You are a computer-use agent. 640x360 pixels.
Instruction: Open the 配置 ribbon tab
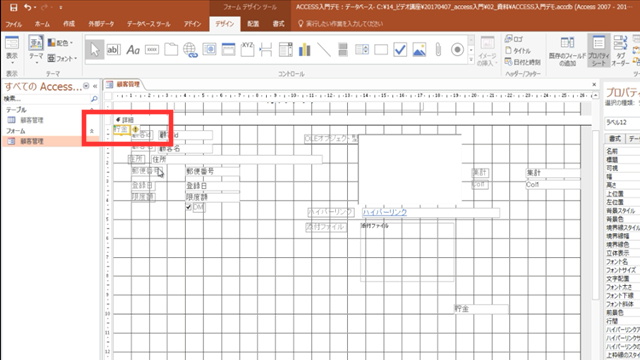point(253,24)
